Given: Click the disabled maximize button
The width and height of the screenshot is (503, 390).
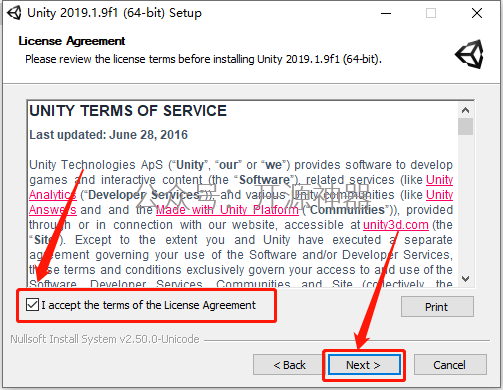Looking at the screenshot, I should (431, 13).
